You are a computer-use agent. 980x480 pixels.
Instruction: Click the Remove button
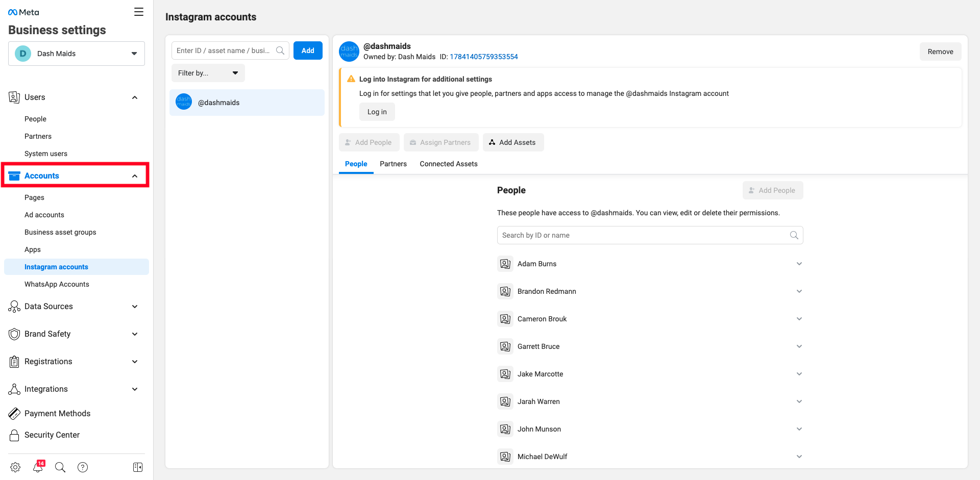pyautogui.click(x=940, y=52)
